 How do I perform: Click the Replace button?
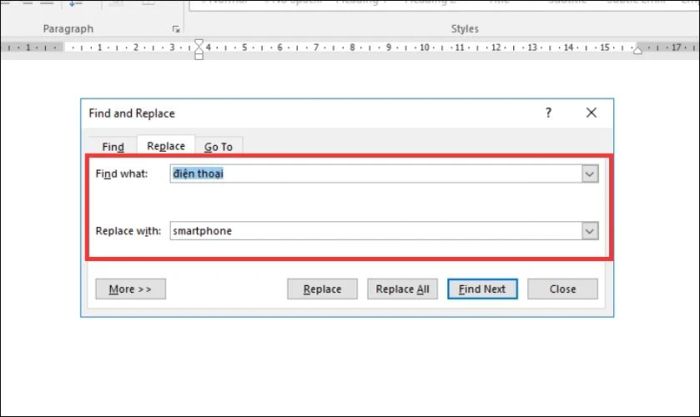(322, 289)
